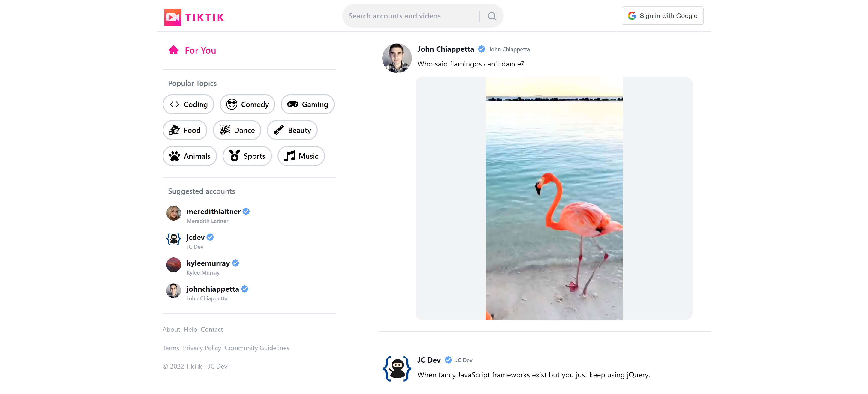
Task: Click the search magnifier icon
Action: tap(492, 16)
